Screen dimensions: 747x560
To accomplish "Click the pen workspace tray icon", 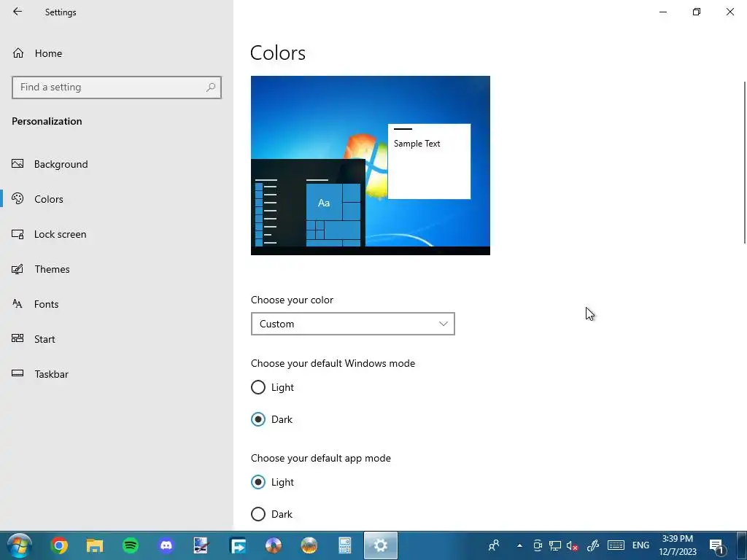I will [593, 545].
